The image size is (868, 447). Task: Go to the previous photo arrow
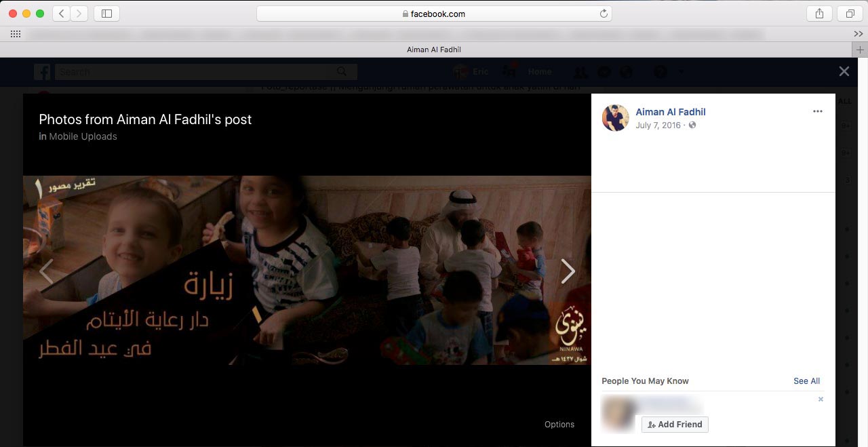[46, 271]
